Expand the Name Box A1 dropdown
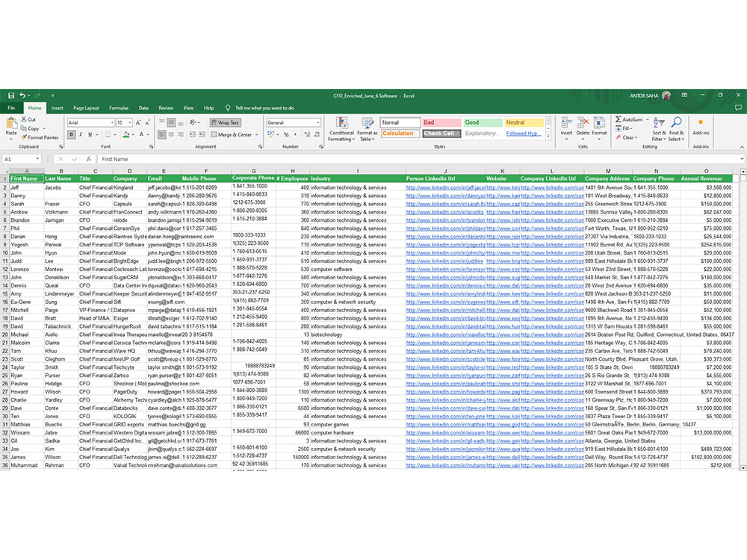747x560 pixels. click(x=37, y=159)
